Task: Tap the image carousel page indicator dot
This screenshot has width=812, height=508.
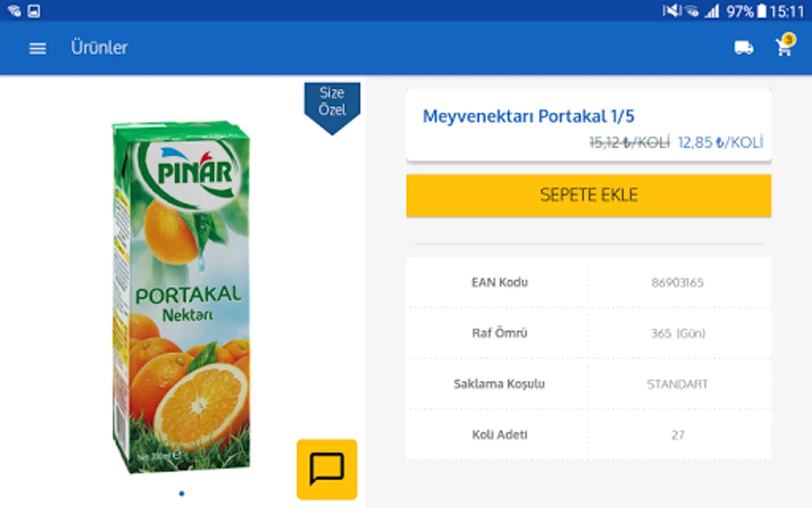Action: click(182, 493)
